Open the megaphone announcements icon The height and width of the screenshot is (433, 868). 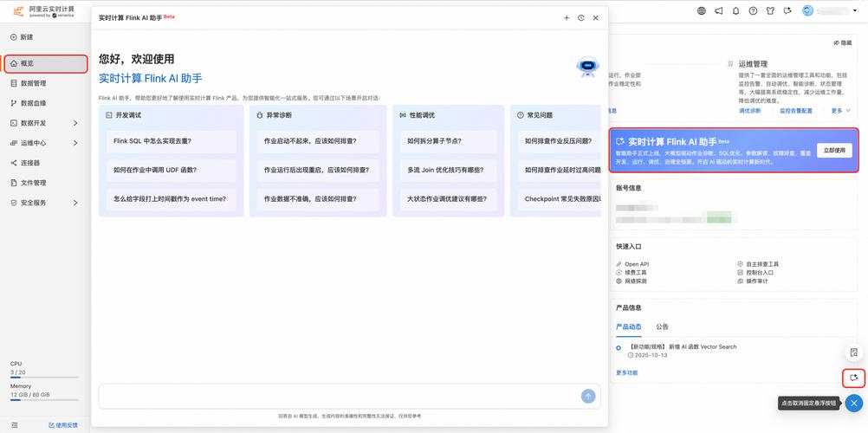tap(718, 10)
